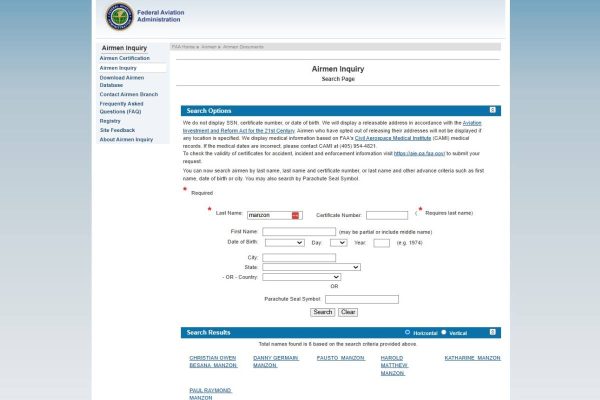Collapse the Search Results panel
This screenshot has width=600, height=400.
tap(492, 332)
